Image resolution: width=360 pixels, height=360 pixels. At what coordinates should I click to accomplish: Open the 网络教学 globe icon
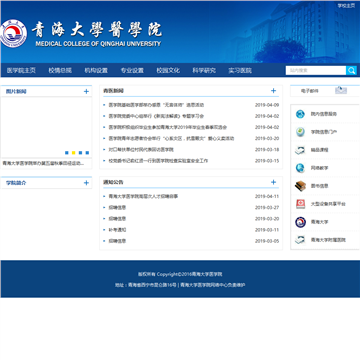coord(300,168)
